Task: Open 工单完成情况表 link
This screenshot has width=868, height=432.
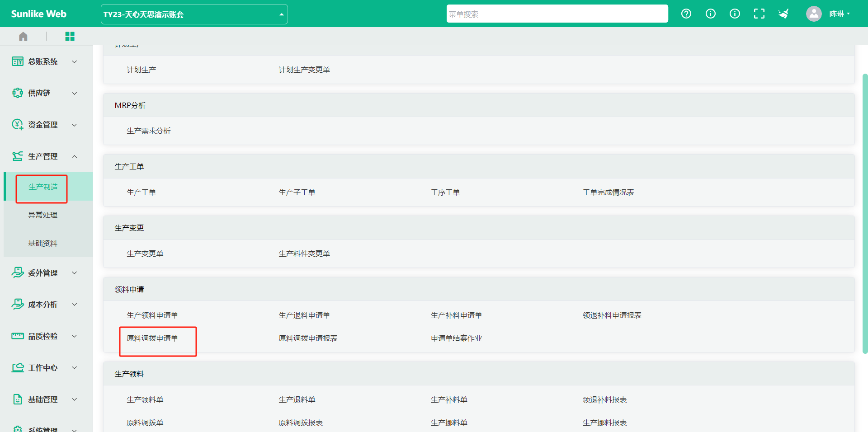Action: coord(609,193)
